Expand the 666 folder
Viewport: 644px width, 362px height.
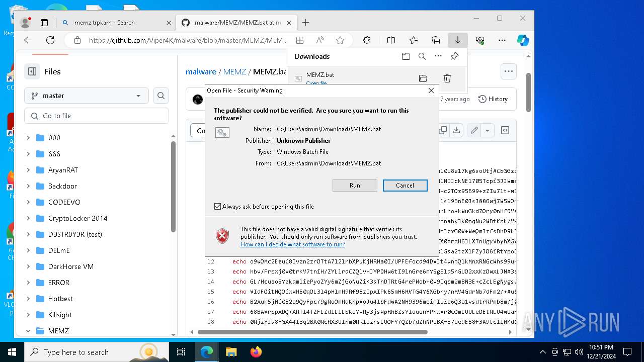coord(28,154)
